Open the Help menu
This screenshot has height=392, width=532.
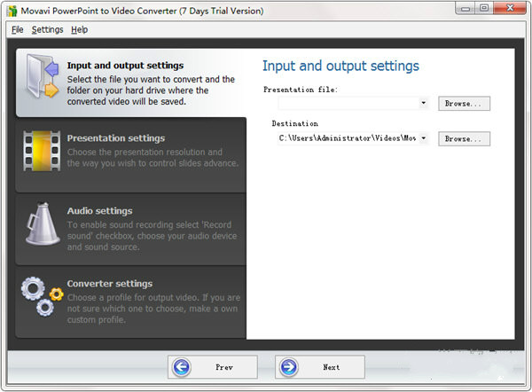[80, 29]
